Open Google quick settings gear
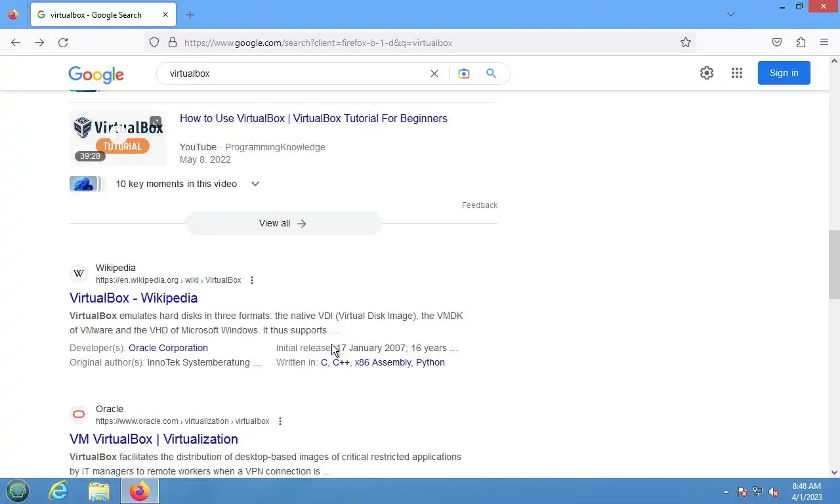Screen dimensions: 840x504 (x=707, y=73)
